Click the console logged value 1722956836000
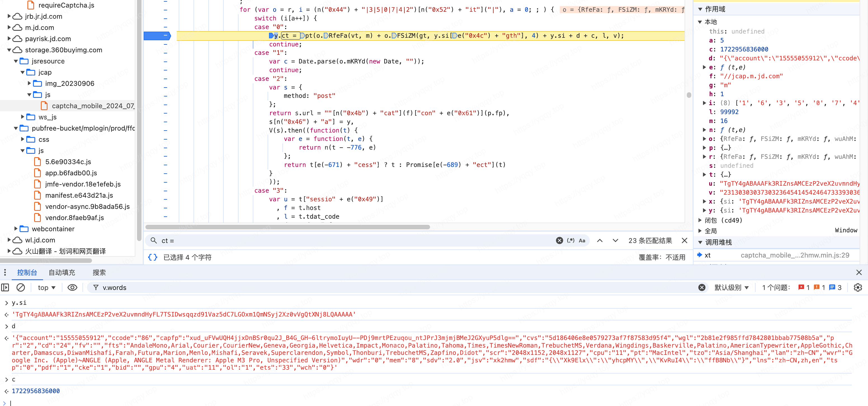Viewport: 868px width, 406px height. point(36,391)
